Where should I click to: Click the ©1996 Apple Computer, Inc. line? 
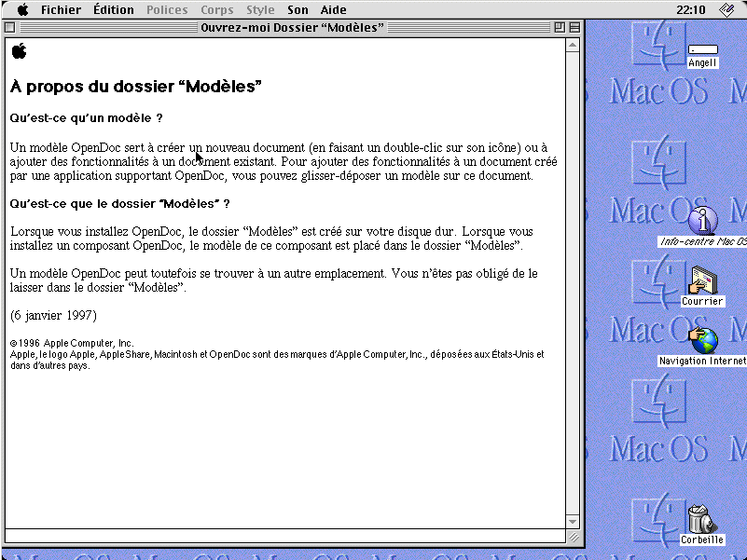pyautogui.click(x=72, y=343)
